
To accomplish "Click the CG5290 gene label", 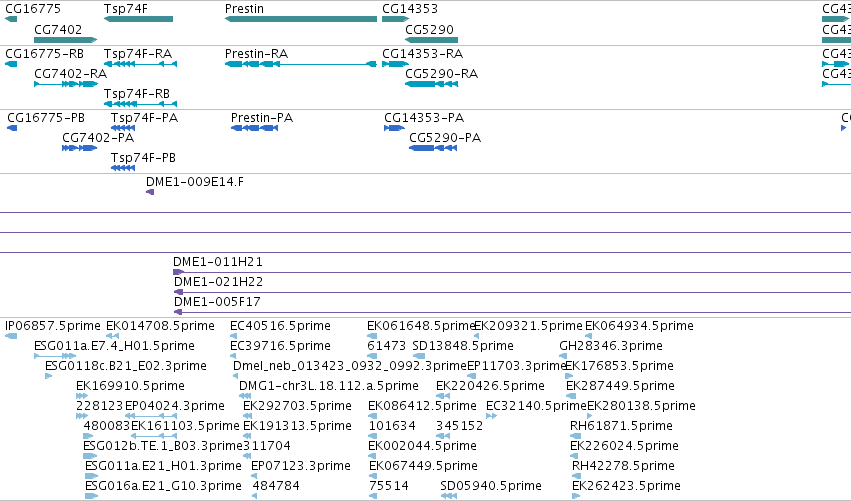I will tap(429, 29).
